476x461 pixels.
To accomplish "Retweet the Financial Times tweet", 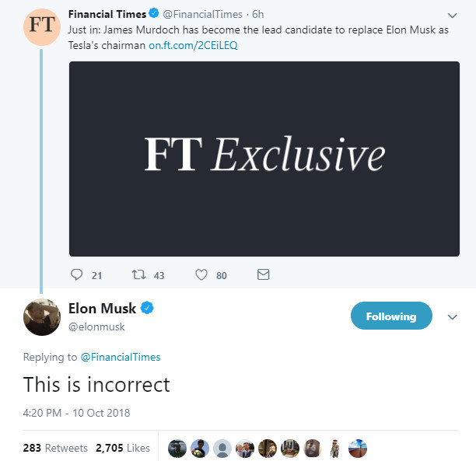I will click(x=139, y=274).
